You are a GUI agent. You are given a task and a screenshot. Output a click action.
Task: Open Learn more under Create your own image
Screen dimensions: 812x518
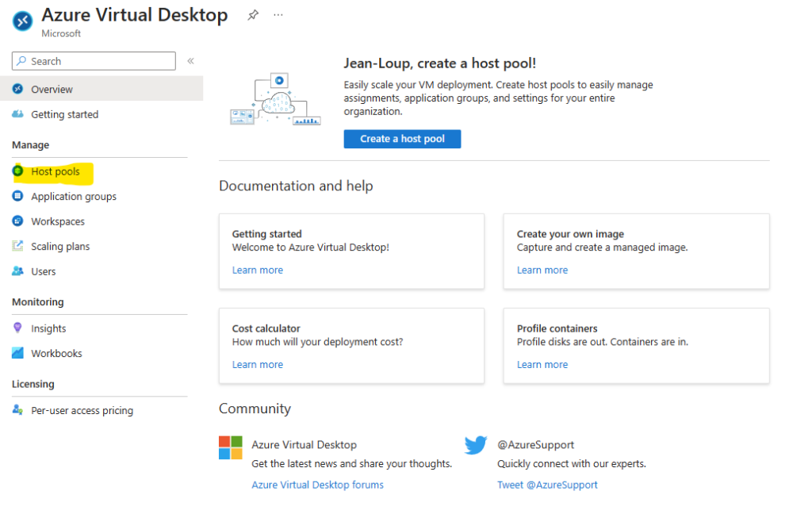click(x=542, y=270)
